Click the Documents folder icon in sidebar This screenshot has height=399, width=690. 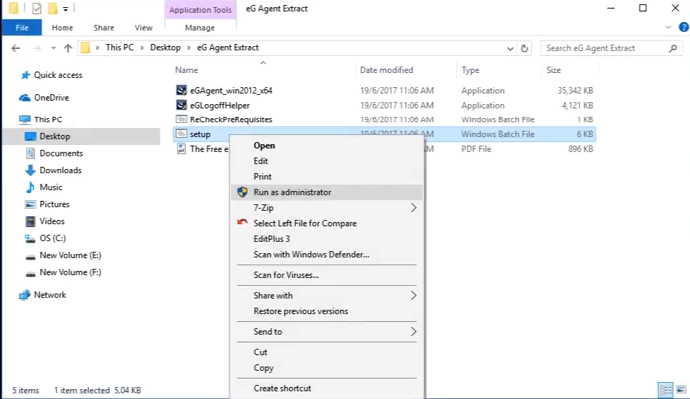[x=30, y=153]
